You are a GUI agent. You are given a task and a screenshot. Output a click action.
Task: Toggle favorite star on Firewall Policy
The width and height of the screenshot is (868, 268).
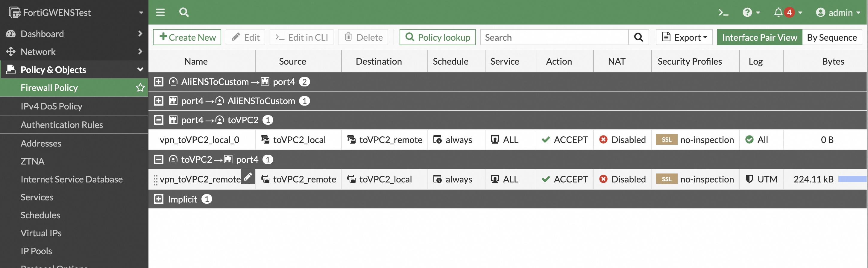tap(140, 88)
